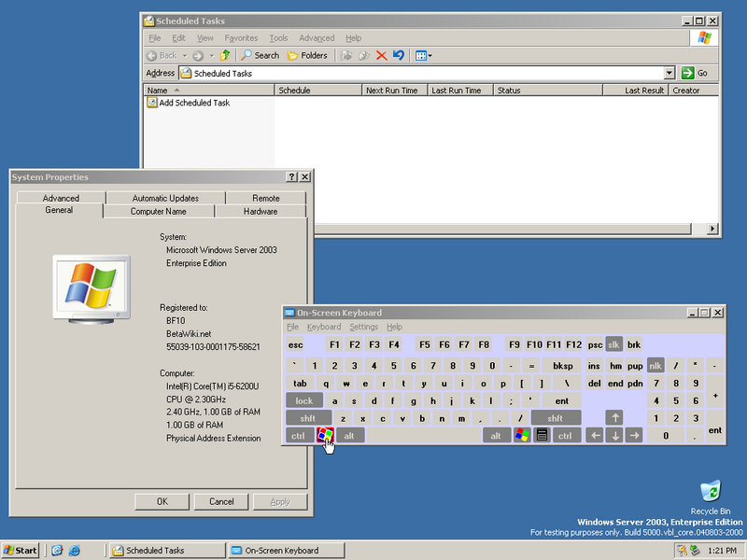Image resolution: width=747 pixels, height=560 pixels.
Task: Toggle the caps lock key on the On-Screen Keyboard
Action: coord(303,400)
